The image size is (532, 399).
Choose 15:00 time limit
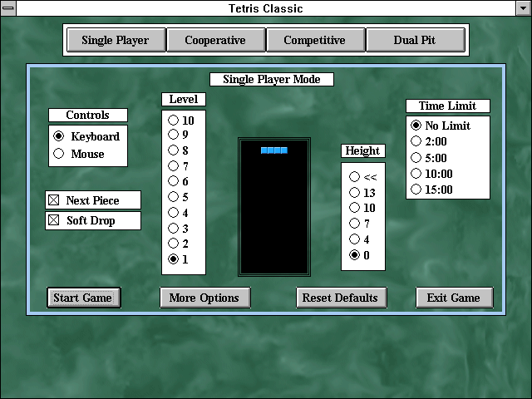(431, 190)
